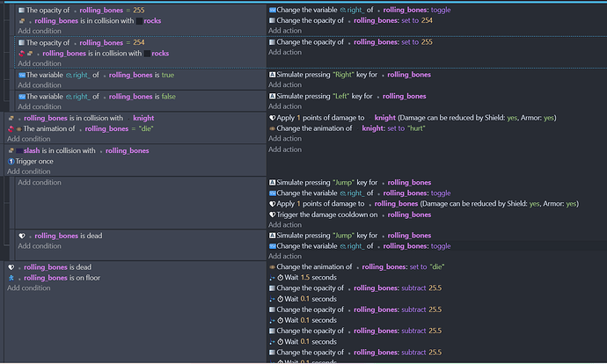Click the 1.5 value in the Wait action
This screenshot has width=607, height=364.
[306, 278]
